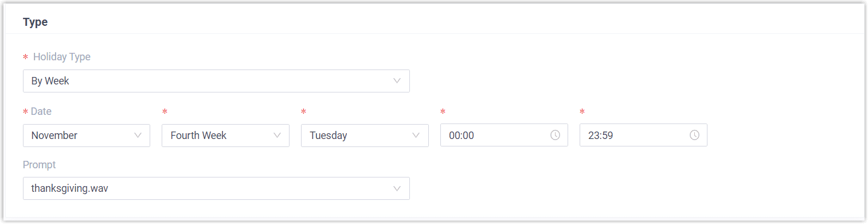Click the chevron arrow beside Tuesday
868x224 pixels.
[x=416, y=136]
